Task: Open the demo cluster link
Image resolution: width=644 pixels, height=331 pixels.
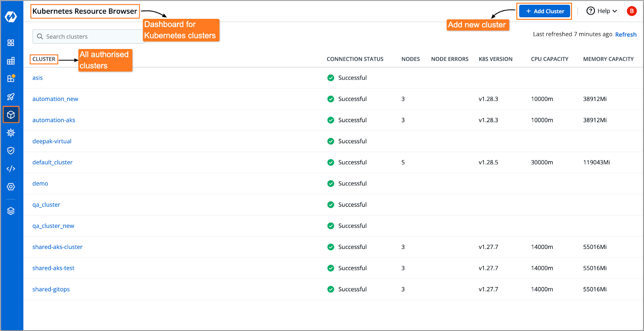Action: tap(40, 183)
